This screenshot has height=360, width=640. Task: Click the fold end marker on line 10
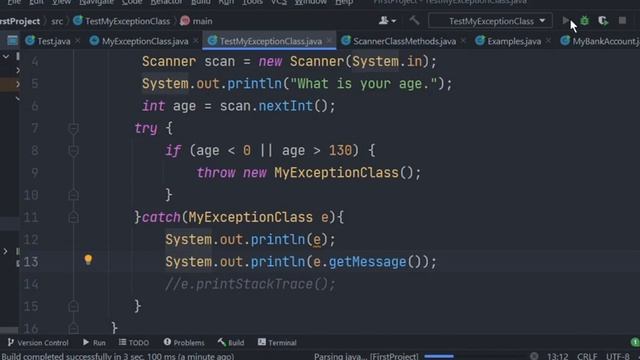tap(73, 195)
